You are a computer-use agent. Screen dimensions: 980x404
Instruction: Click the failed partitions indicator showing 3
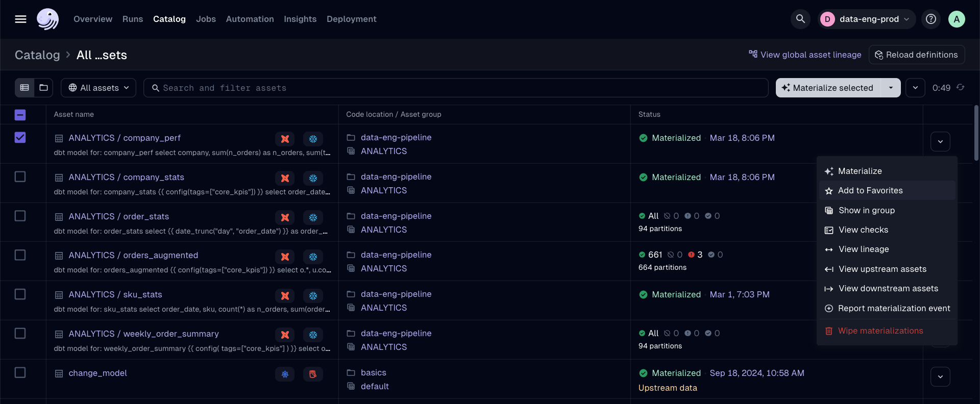pyautogui.click(x=695, y=255)
